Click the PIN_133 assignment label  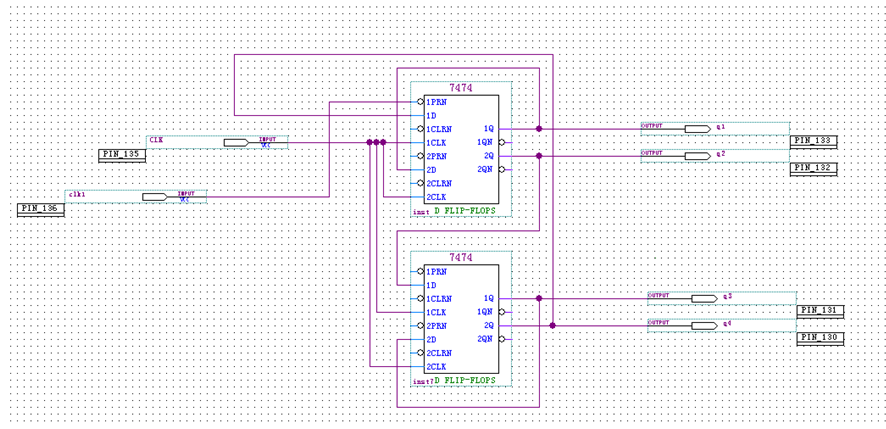[x=813, y=141]
